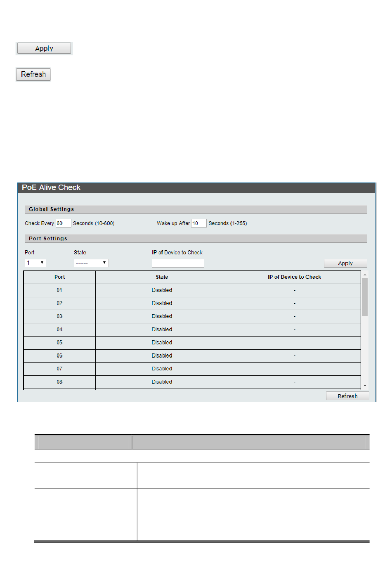Click the table scrollbar up arrow

[365, 275]
